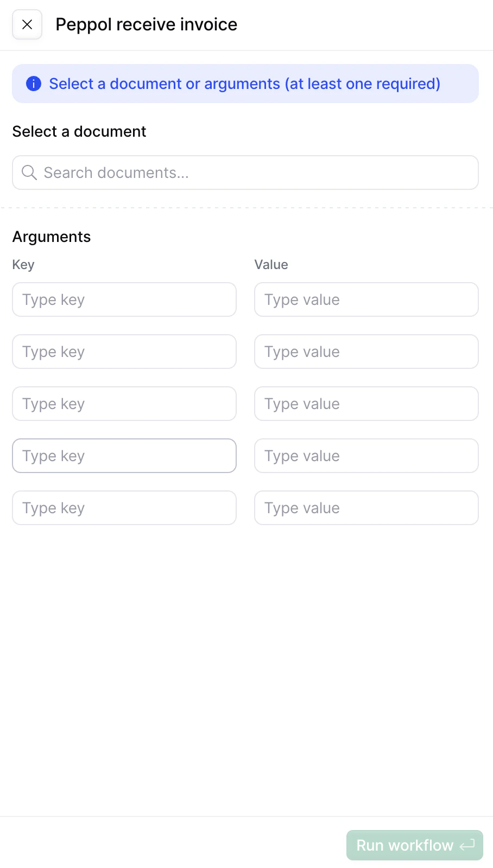
Task: Click the 'Arguments' section heading
Action: tap(51, 237)
